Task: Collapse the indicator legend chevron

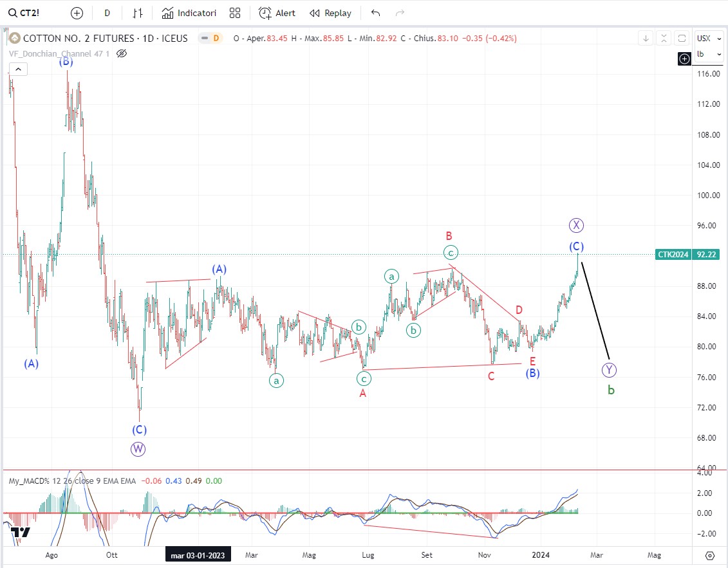Action: click(x=18, y=69)
